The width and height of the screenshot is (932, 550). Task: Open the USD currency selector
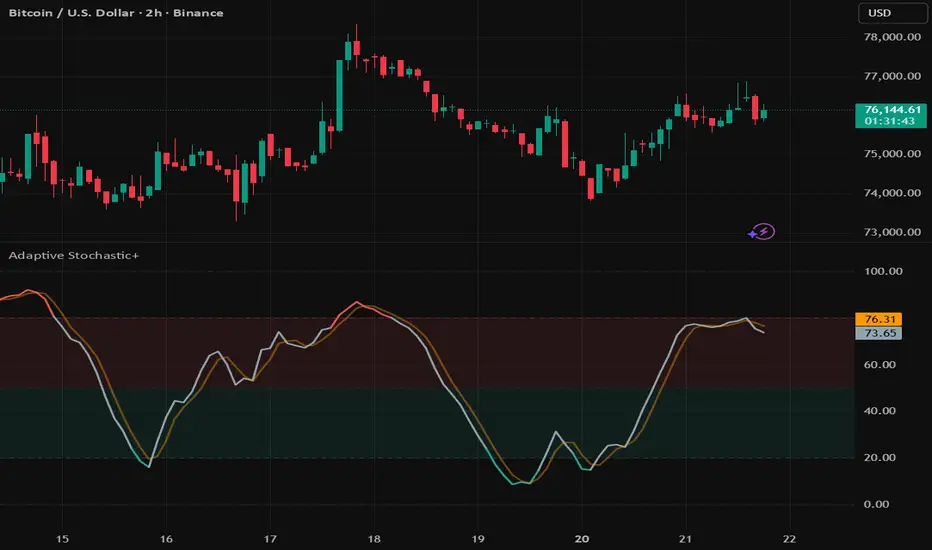[x=892, y=13]
